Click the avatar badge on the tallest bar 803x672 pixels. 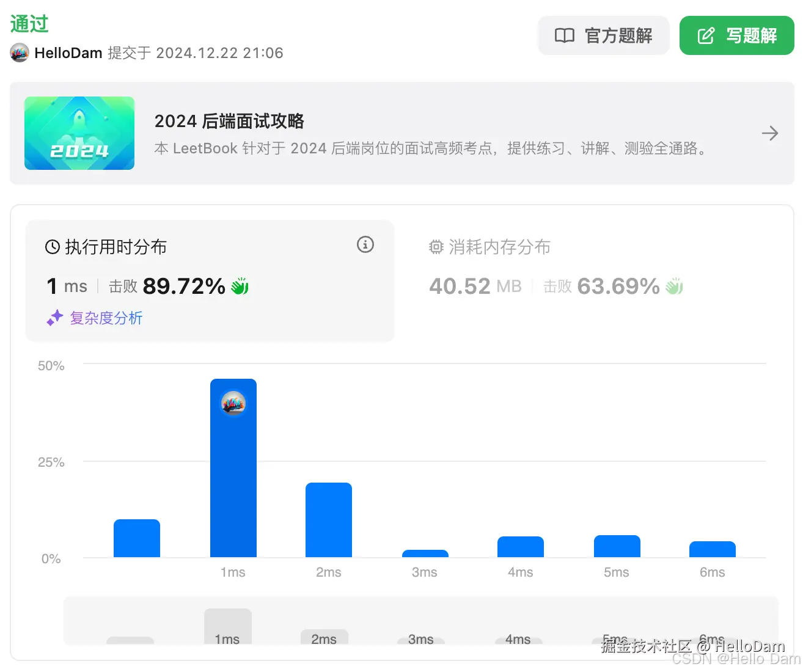[x=233, y=403]
